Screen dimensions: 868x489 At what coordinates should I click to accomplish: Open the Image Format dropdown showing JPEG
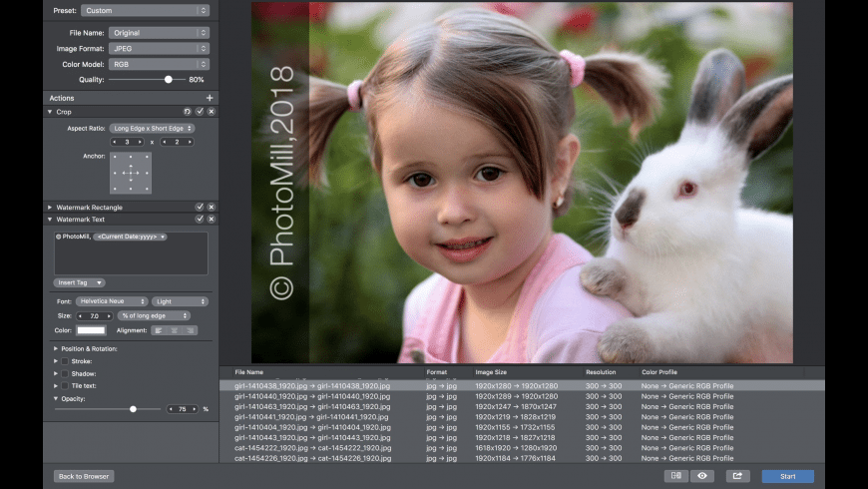159,48
